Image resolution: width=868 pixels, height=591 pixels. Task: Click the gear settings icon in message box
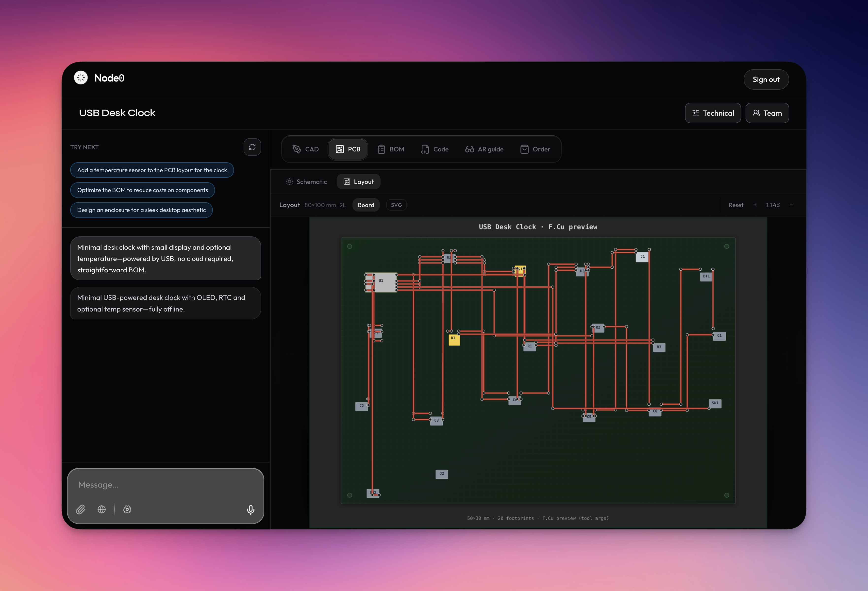[127, 509]
